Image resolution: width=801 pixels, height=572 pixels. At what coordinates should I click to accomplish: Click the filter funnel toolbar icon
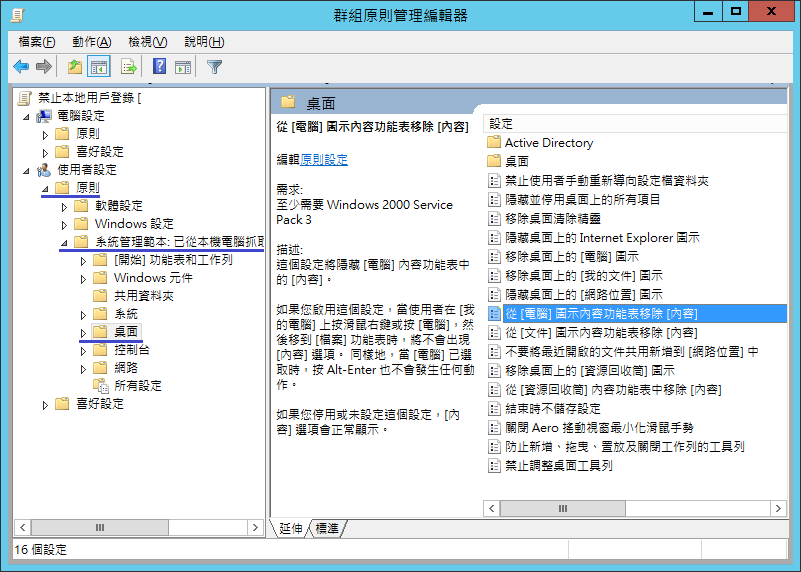(215, 66)
